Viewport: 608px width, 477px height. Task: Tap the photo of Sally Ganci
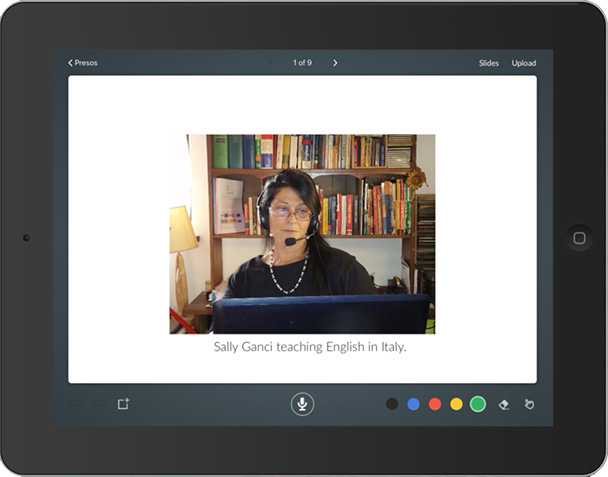click(x=302, y=233)
